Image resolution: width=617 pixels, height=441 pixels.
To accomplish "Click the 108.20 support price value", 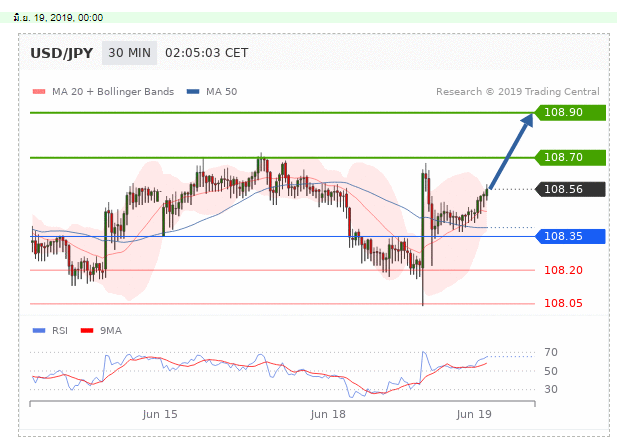I will click(563, 270).
